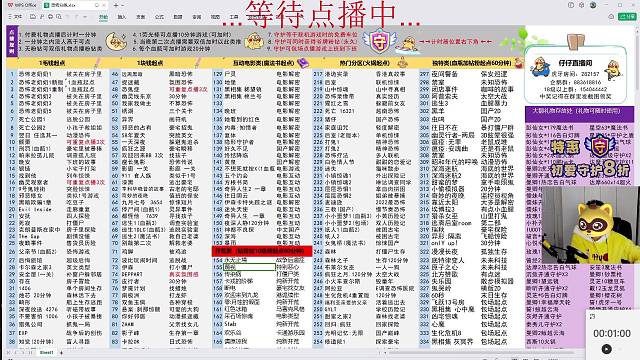Viewport: 640px width, 360px height.
Task: Click pin icon on timer widget
Action: point(593,316)
